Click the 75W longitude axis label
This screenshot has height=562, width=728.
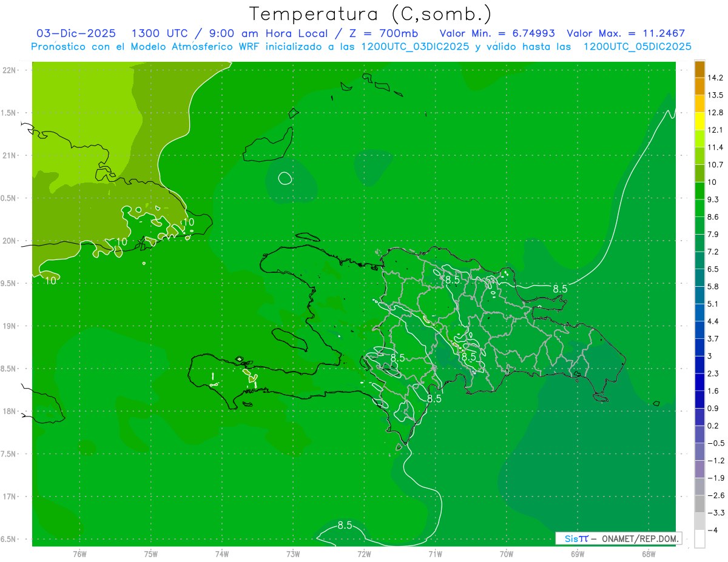[151, 554]
